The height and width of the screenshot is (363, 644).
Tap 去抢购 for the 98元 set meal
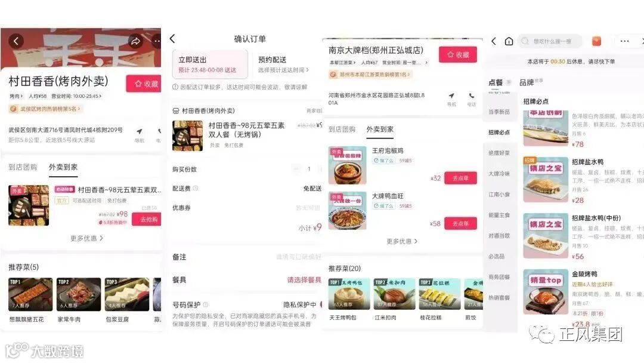coord(147,219)
